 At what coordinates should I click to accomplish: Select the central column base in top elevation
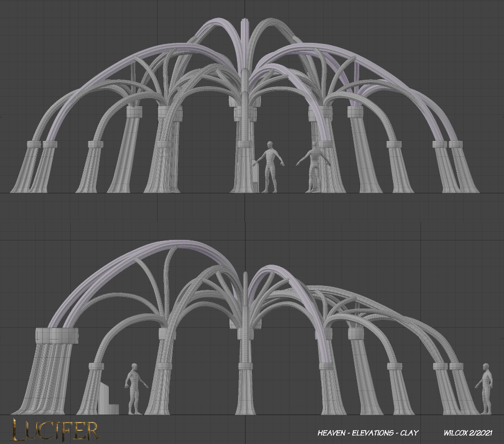pos(244,182)
